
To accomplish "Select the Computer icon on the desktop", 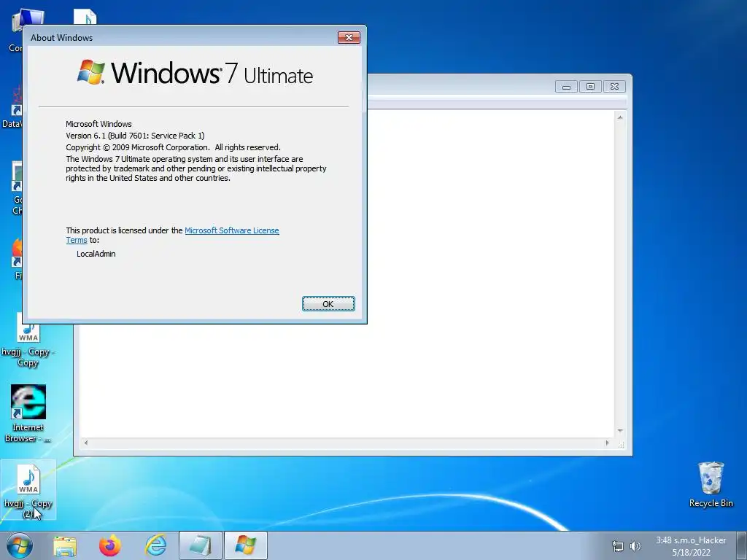I will 17,31.
